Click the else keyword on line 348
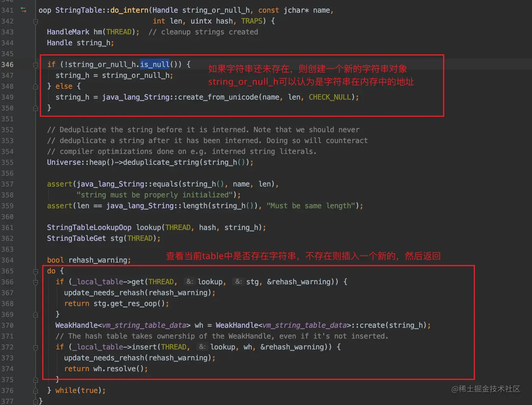 [64, 86]
